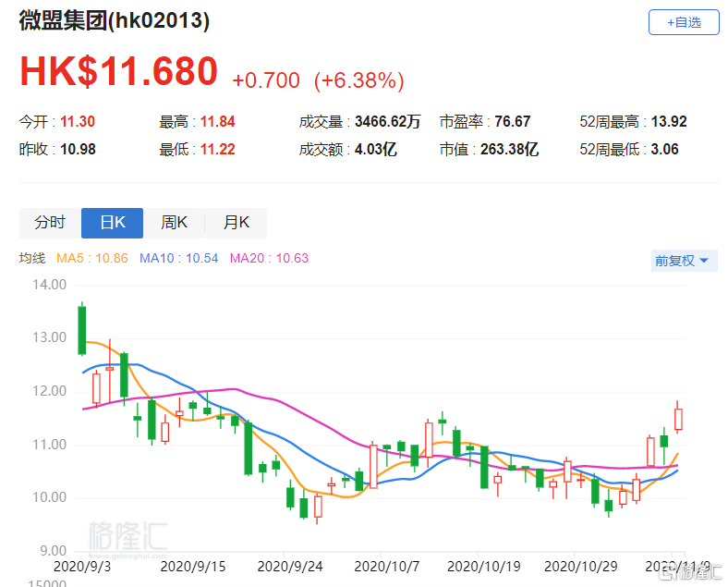728x587 pixels.
Task: Expand the 前复权 adjustment dropdown
Action: coord(682,261)
